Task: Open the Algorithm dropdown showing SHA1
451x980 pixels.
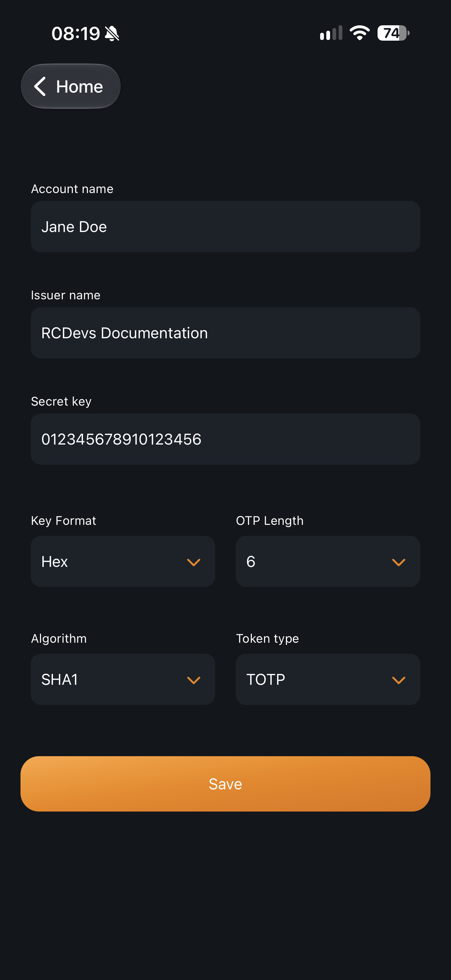Action: (123, 679)
